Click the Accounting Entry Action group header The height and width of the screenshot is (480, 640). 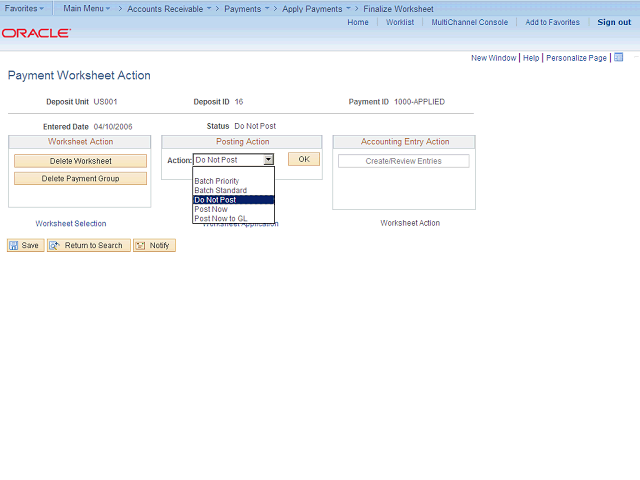click(405, 142)
